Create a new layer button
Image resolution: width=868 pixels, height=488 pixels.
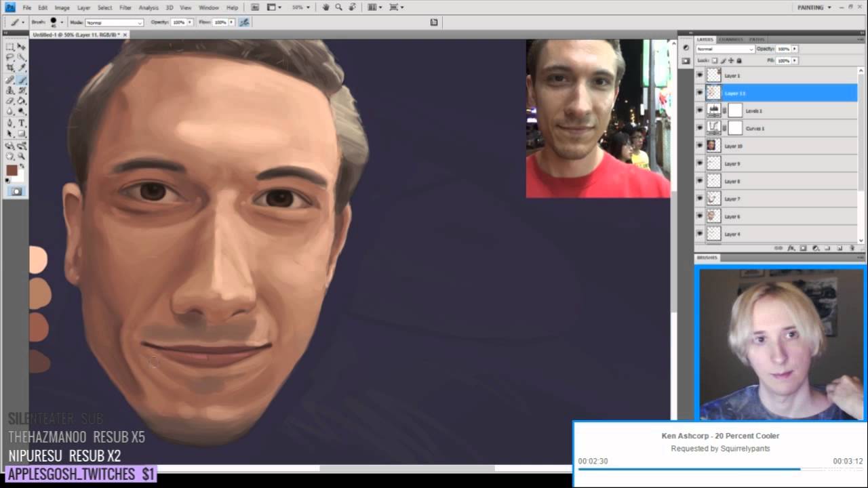840,248
